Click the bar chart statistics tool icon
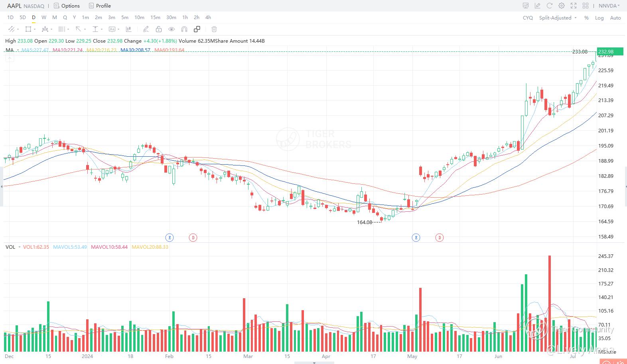The image size is (627, 364). (128, 29)
